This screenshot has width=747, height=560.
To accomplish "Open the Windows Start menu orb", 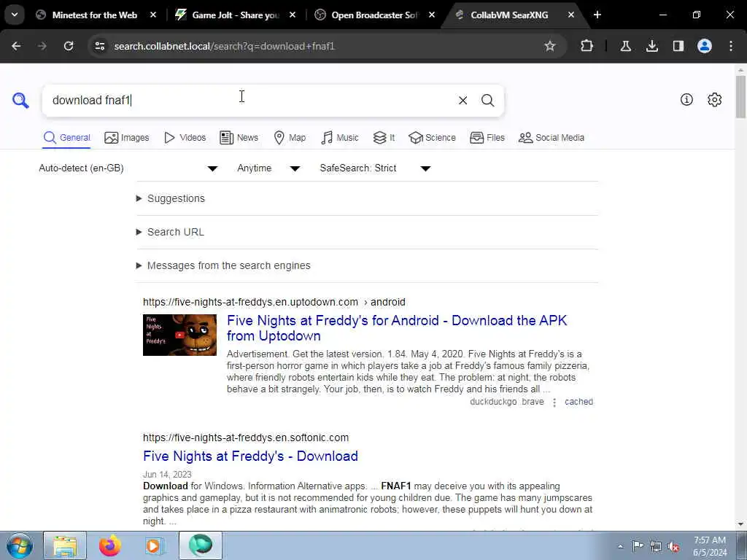I will coord(19,545).
